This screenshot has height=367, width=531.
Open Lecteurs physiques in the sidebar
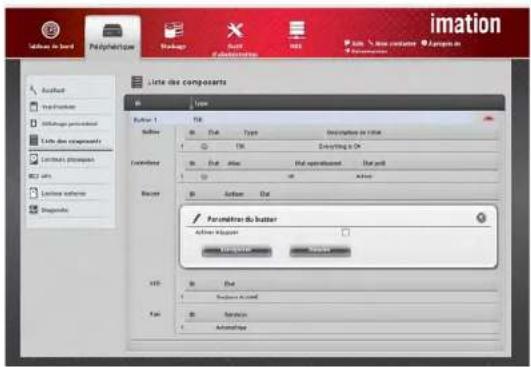[70, 159]
